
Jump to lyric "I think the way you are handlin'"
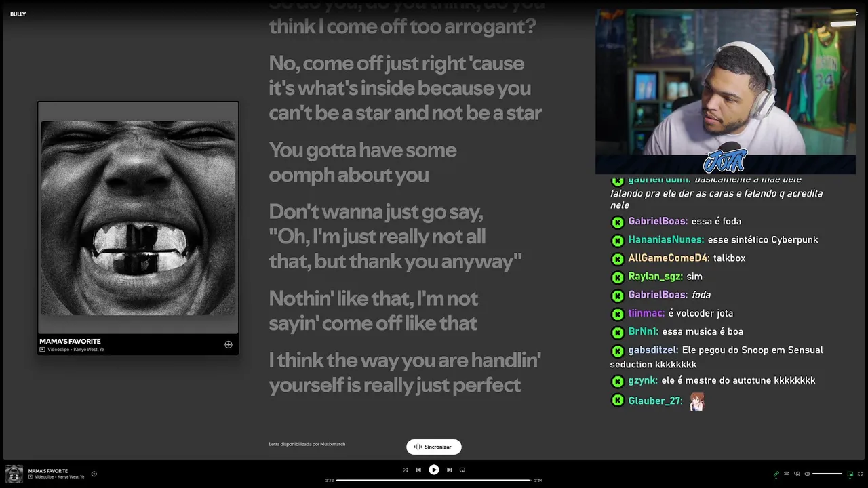[x=405, y=372]
